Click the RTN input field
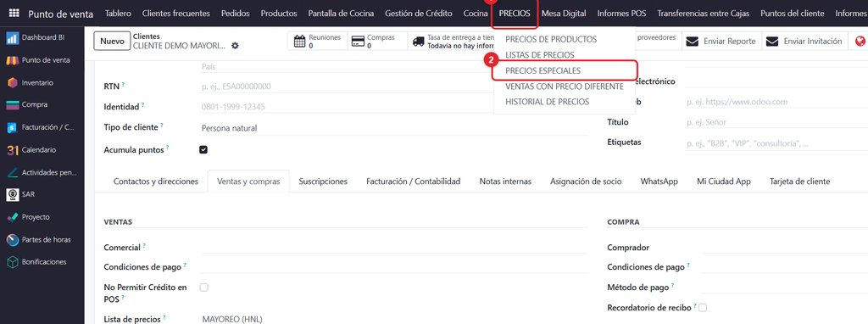868x324 pixels. [x=346, y=87]
